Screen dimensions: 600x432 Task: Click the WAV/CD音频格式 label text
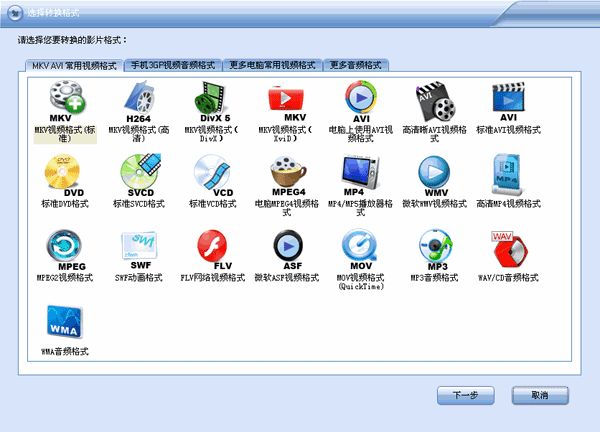click(509, 277)
